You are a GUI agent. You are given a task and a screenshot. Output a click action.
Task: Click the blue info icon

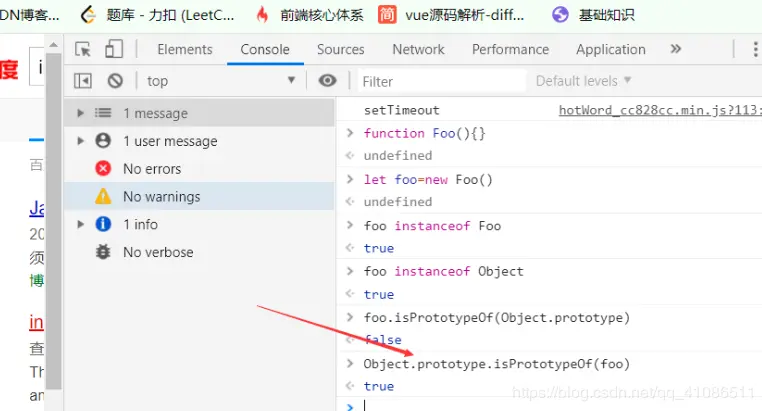click(103, 223)
